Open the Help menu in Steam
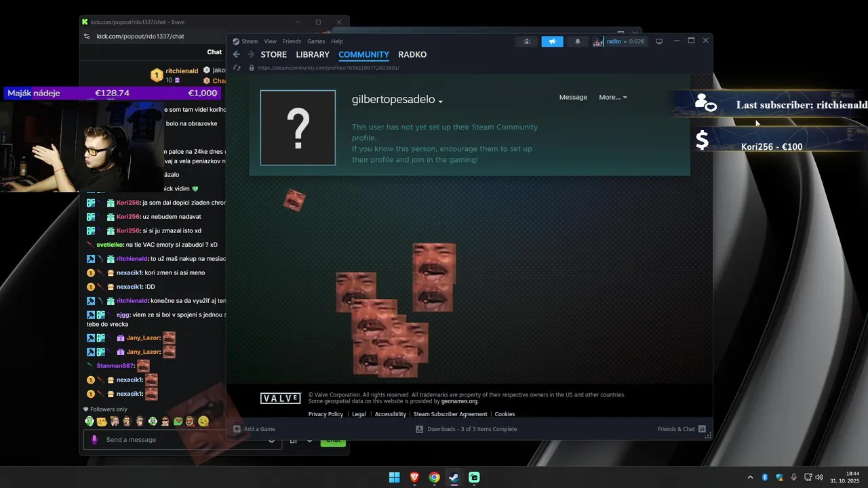Screen dimensions: 868x488 [337, 41]
